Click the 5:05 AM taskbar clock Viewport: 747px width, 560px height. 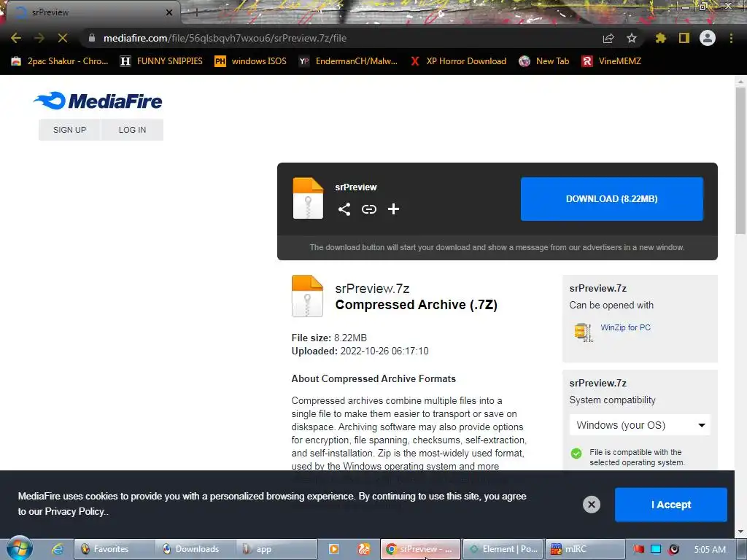(710, 549)
